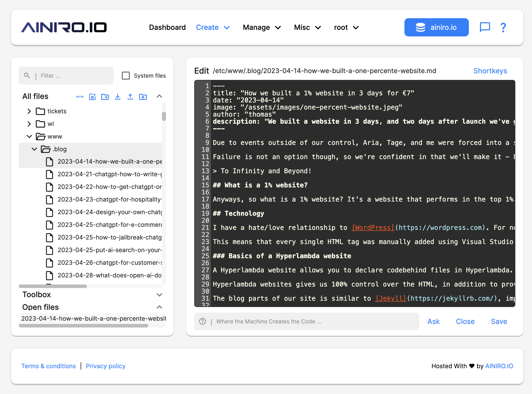Create a new file using the new-file icon
Screen dimensions: 532x394
pyautogui.click(x=92, y=97)
